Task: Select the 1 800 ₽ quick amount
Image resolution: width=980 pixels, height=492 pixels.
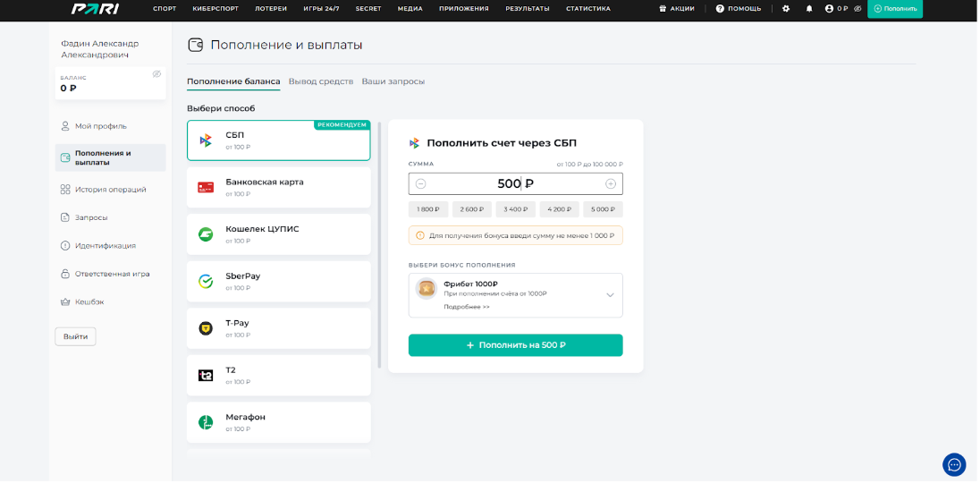Action: point(427,209)
